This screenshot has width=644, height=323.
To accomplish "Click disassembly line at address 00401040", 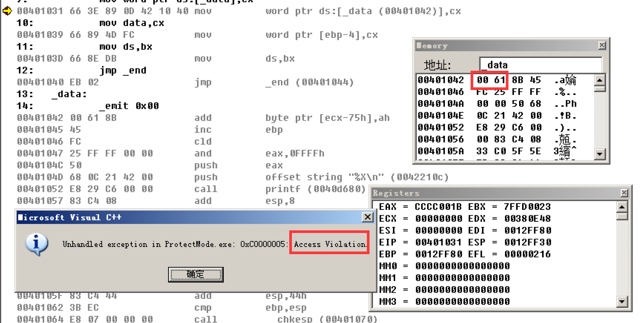I will pyautogui.click(x=185, y=82).
